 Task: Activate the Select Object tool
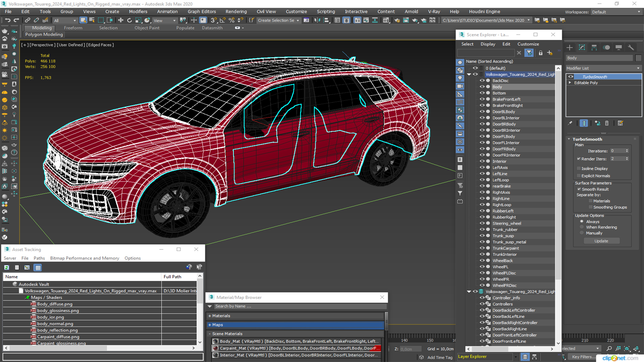click(83, 20)
